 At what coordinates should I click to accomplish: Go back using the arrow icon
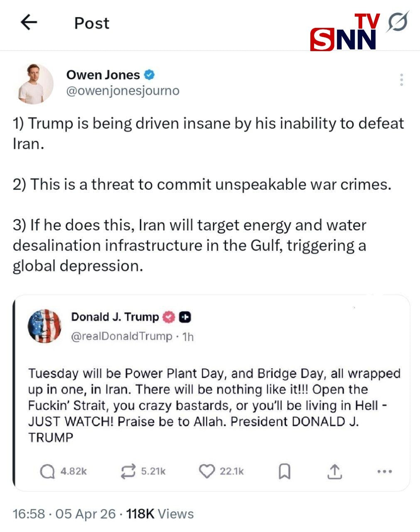[29, 22]
